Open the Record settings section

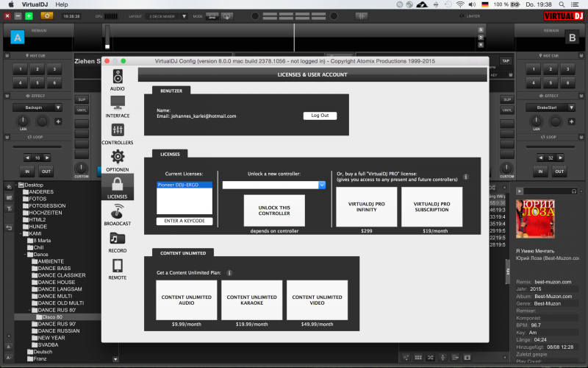tap(118, 242)
